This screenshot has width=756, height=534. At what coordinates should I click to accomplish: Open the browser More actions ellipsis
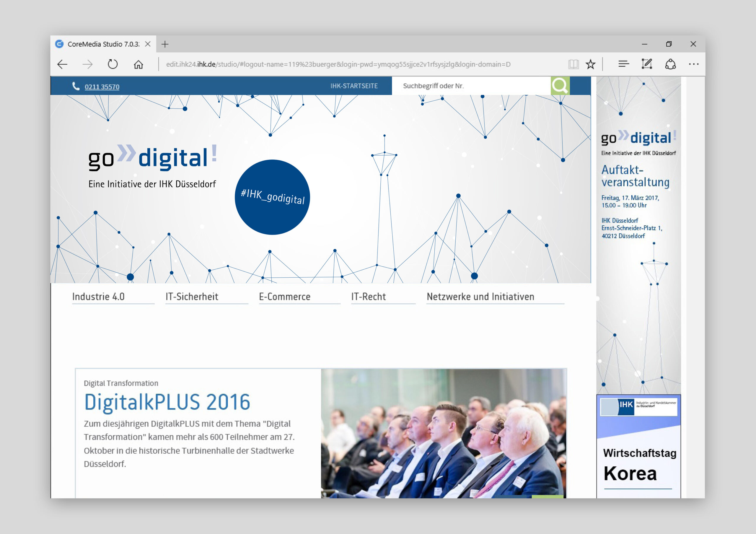tap(694, 64)
